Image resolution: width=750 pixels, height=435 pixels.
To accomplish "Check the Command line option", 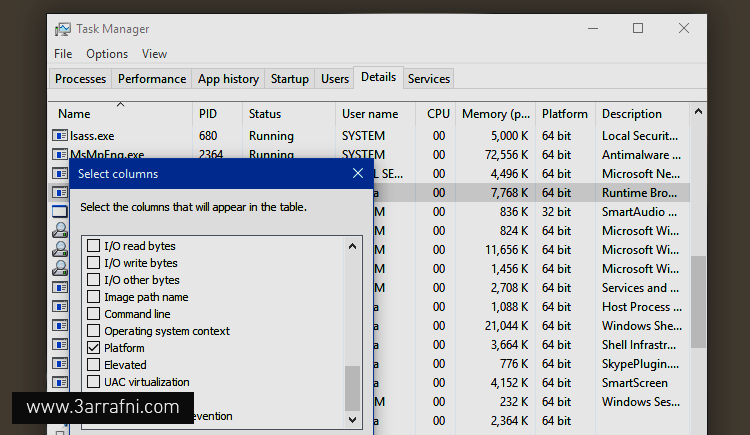I will 94,314.
